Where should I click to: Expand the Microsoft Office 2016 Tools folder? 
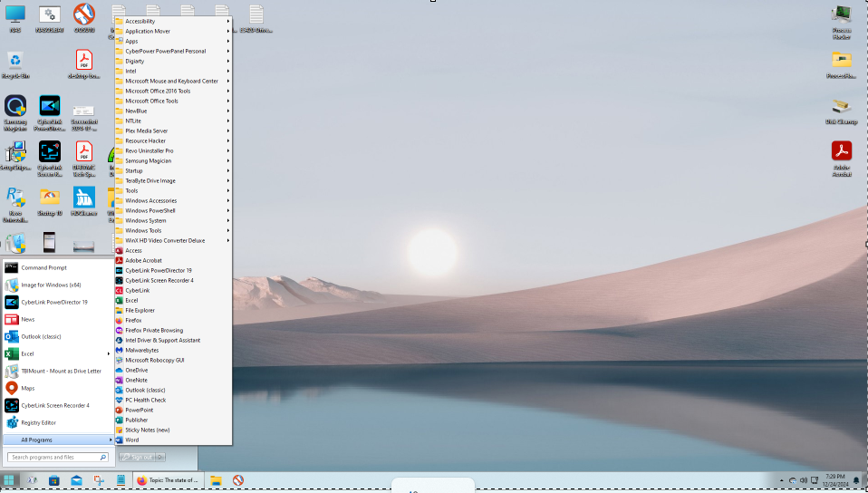[x=173, y=91]
